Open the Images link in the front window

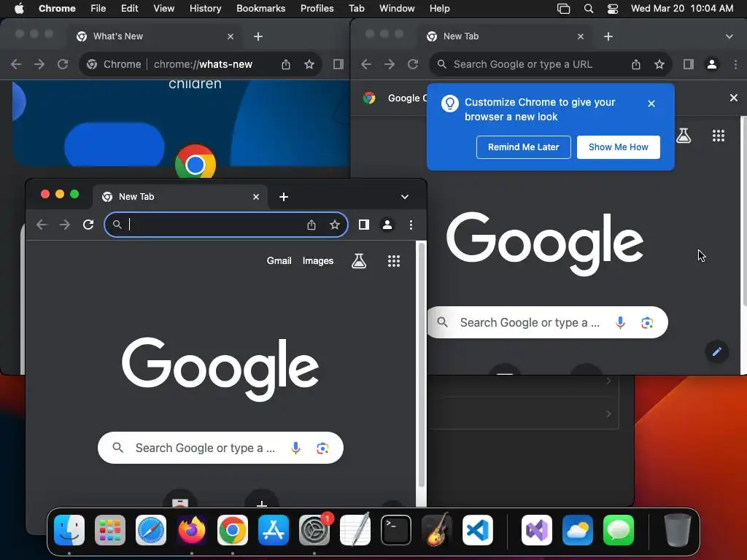(x=318, y=261)
